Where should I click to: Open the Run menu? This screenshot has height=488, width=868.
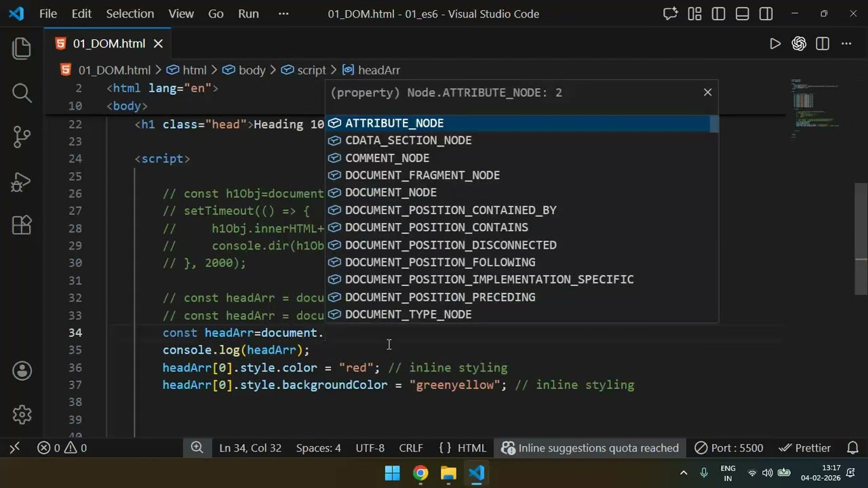click(248, 14)
